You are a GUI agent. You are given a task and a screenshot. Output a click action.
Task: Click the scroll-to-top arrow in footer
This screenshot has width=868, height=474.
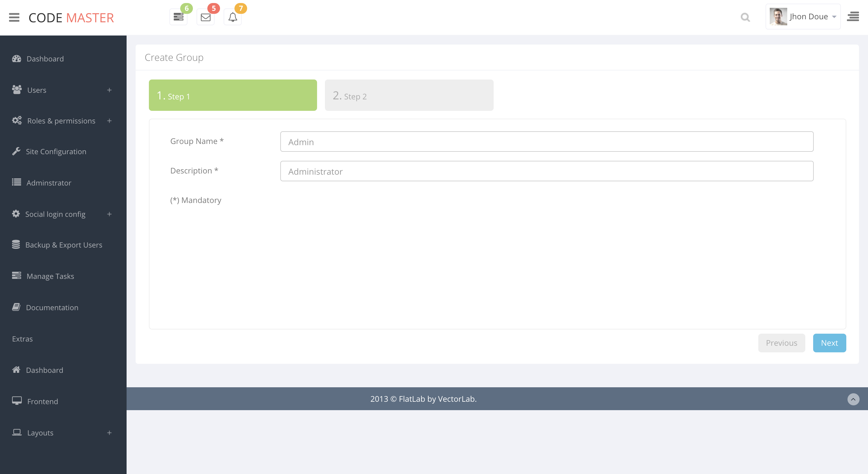pyautogui.click(x=853, y=399)
